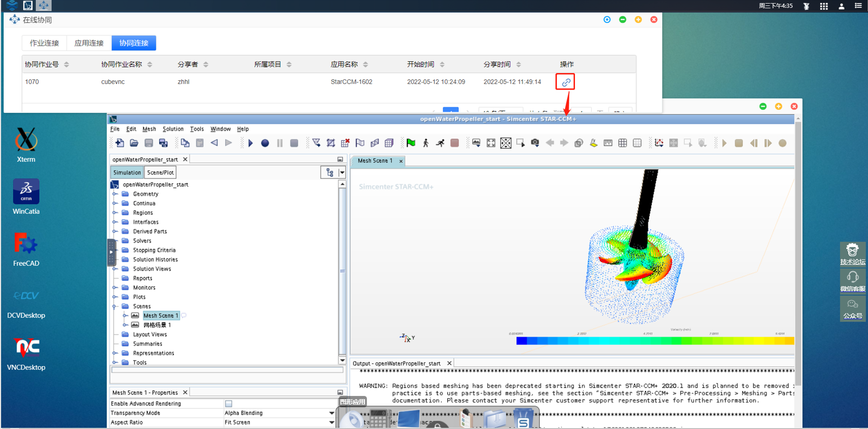Close the openWaterPropeller_start panel tab
The width and height of the screenshot is (868, 429).
tap(185, 159)
